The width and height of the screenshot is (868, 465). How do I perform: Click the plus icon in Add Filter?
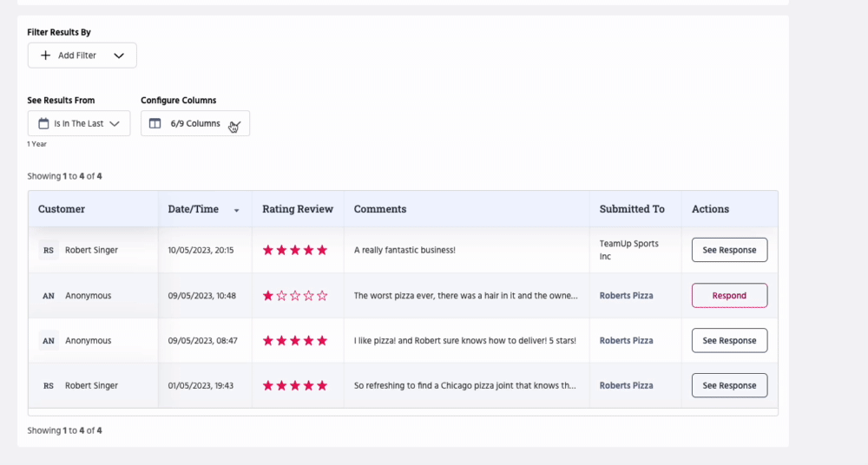[45, 56]
